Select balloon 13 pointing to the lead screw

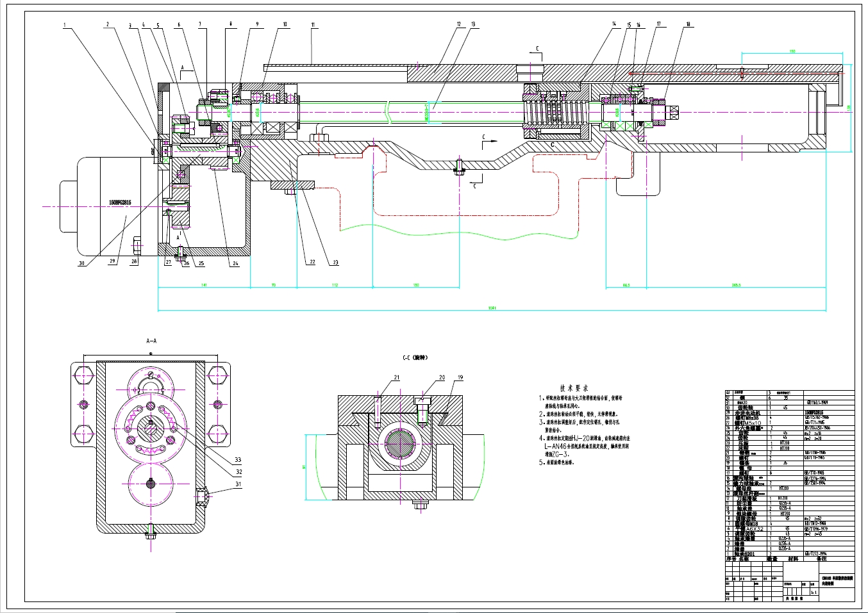pyautogui.click(x=472, y=24)
